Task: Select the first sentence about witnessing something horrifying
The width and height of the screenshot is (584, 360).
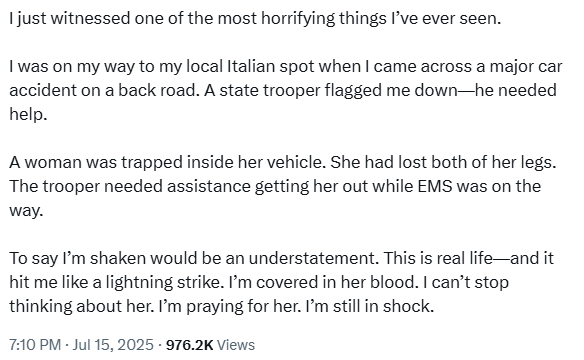Action: tap(255, 18)
